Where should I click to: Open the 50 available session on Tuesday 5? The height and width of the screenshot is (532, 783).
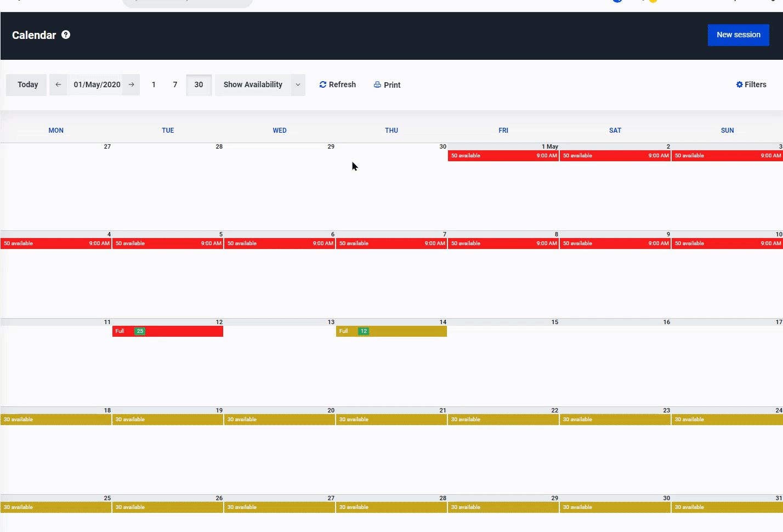[x=168, y=244]
